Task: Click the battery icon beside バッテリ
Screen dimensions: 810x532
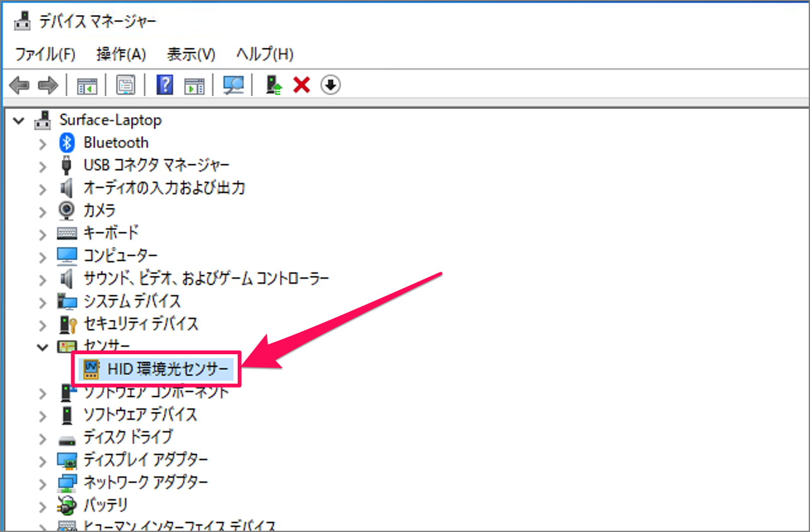Action: (66, 505)
